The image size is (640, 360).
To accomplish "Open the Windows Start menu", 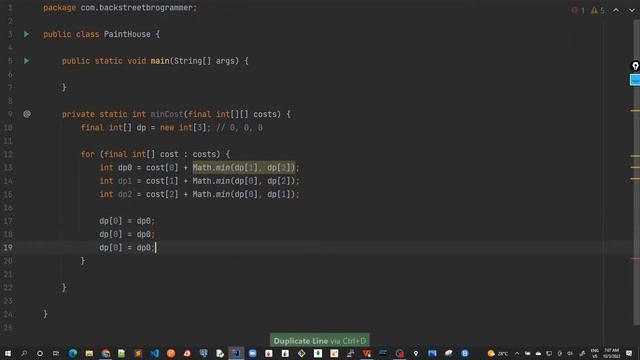I will tap(8, 353).
